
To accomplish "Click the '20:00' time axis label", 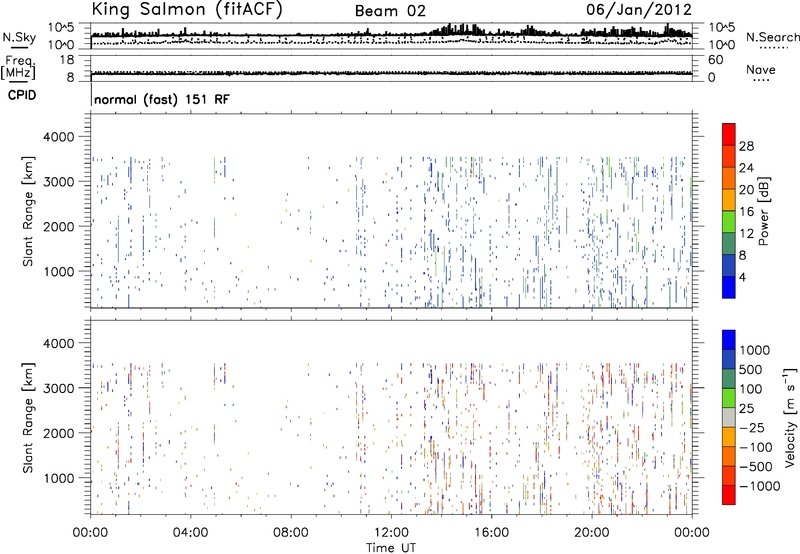I will (592, 533).
